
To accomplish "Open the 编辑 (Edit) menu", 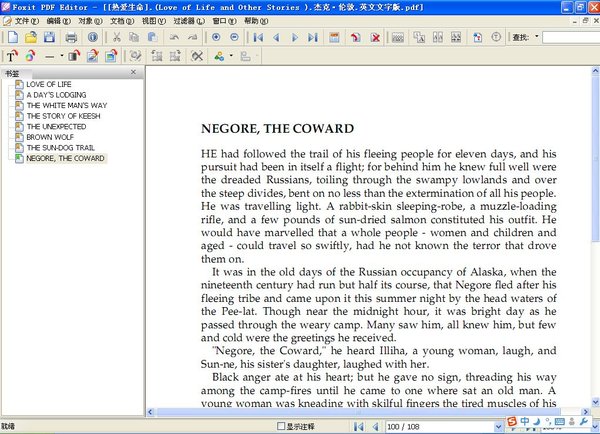I will click(58, 21).
